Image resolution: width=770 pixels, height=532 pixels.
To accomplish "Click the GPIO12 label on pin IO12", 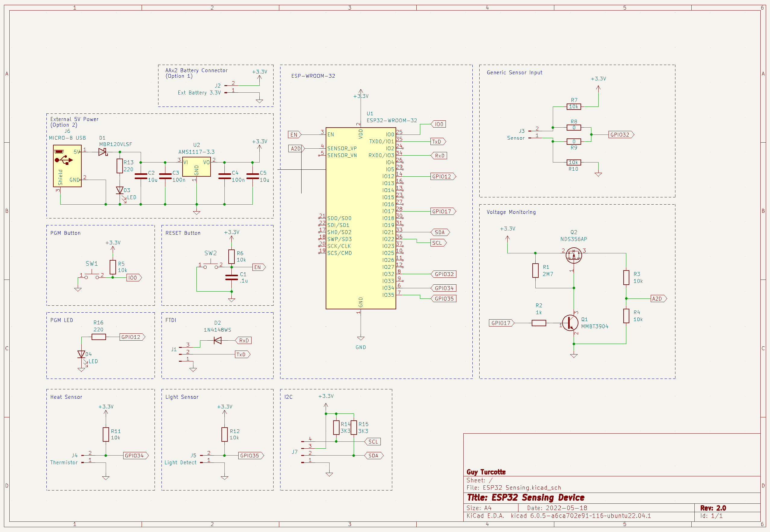I will 442,177.
